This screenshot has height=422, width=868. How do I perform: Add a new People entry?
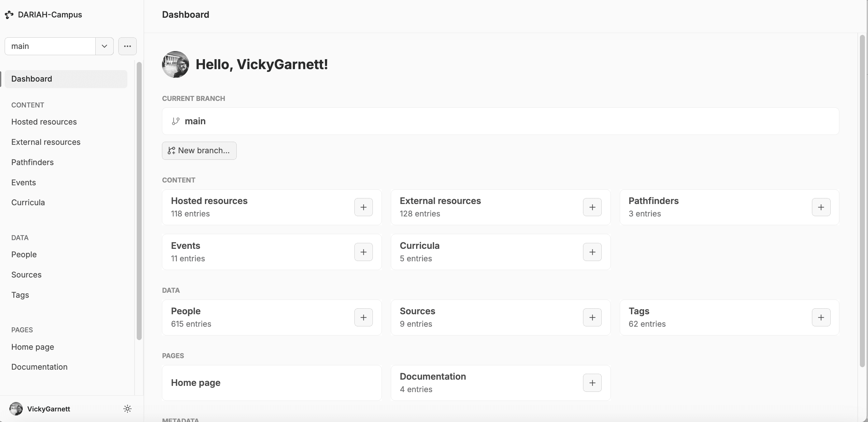[363, 317]
